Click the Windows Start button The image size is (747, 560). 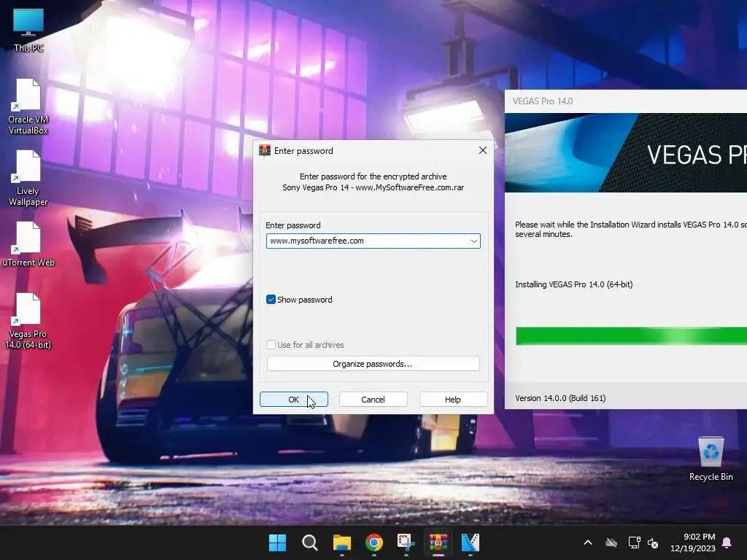tap(277, 542)
